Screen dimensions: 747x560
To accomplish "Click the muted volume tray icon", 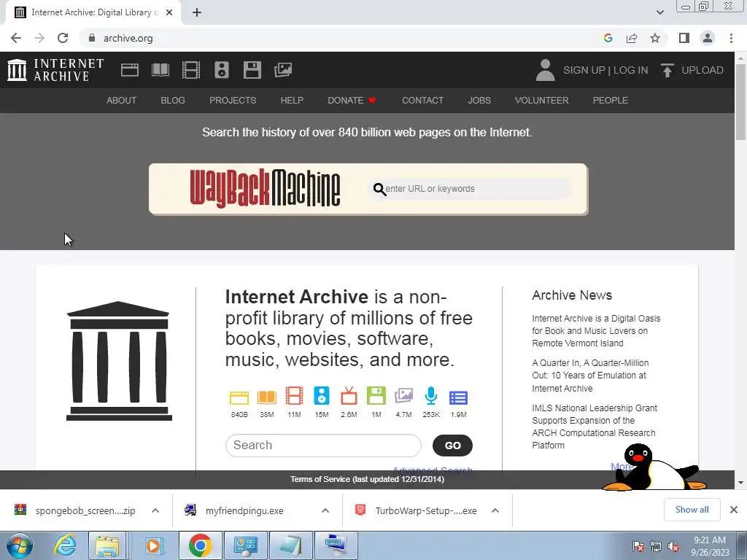I will 673,547.
